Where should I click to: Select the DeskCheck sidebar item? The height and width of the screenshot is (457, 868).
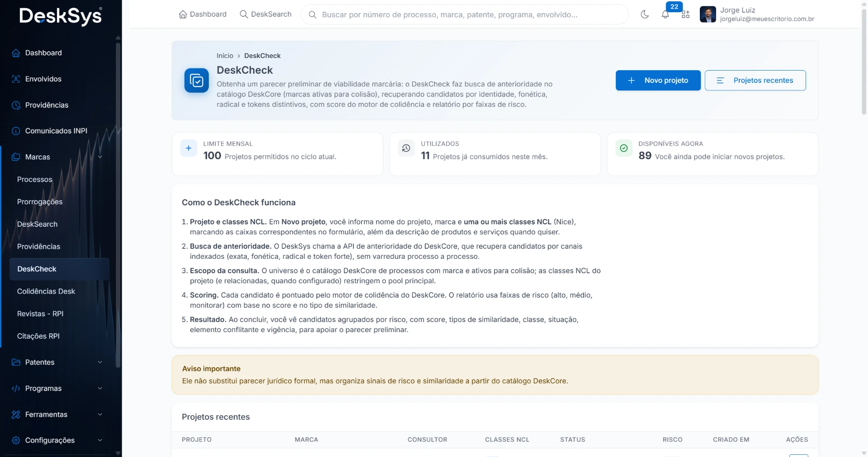click(x=59, y=269)
